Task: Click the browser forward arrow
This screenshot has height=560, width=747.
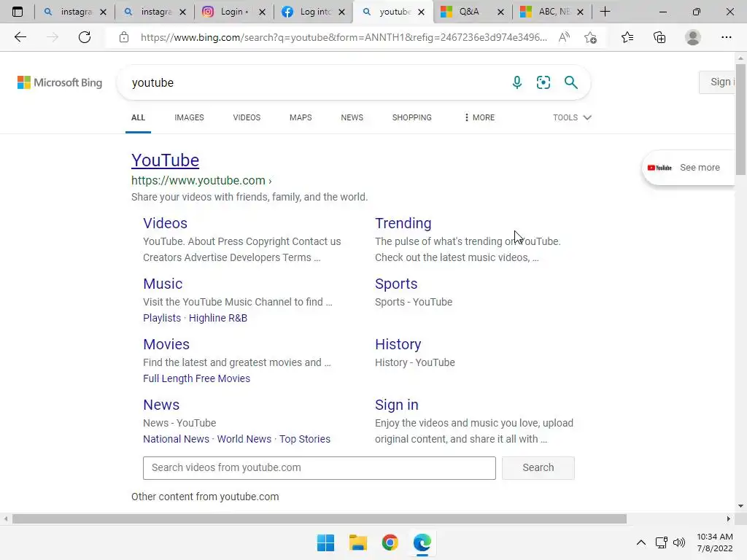Action: click(x=53, y=37)
